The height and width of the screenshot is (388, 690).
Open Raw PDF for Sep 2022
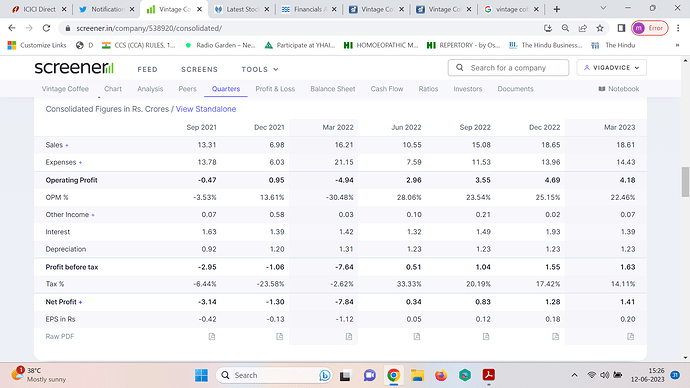486,337
